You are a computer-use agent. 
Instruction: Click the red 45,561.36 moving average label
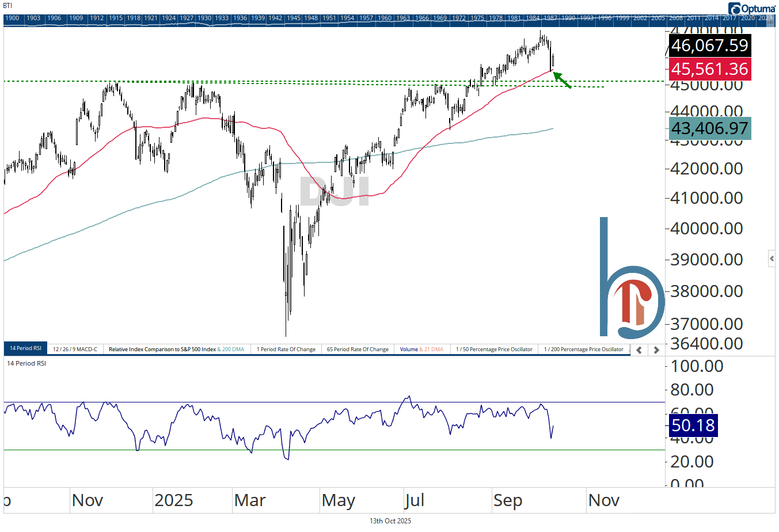(709, 69)
